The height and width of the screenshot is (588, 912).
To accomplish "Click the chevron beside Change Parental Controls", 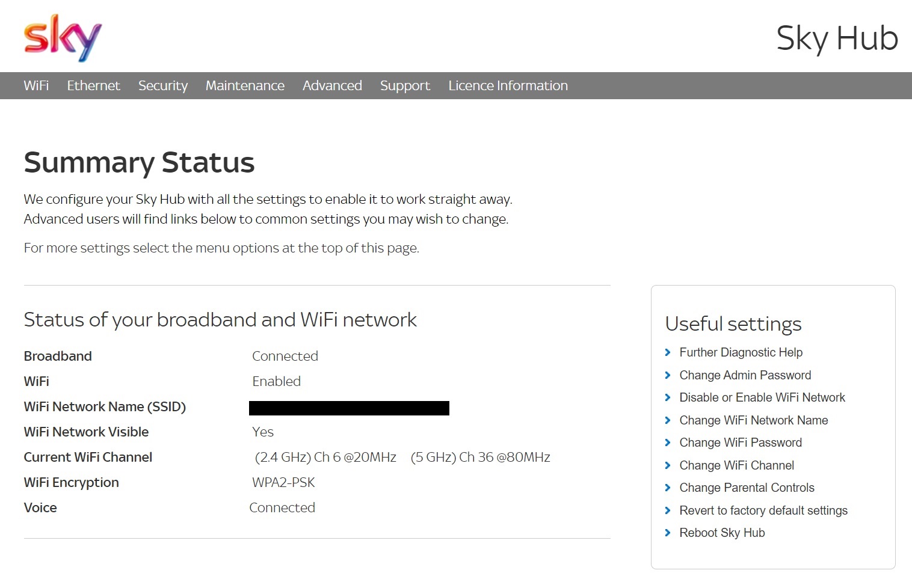I will pyautogui.click(x=669, y=488).
